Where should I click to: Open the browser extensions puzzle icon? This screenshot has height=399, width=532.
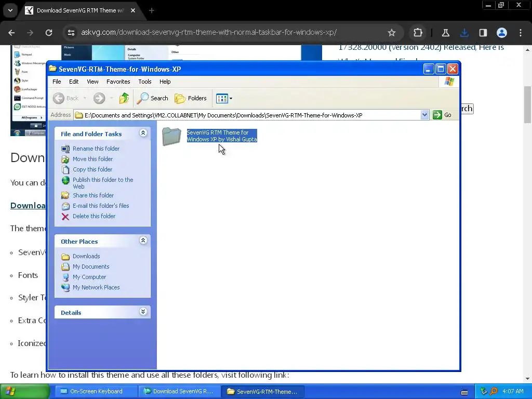418,33
